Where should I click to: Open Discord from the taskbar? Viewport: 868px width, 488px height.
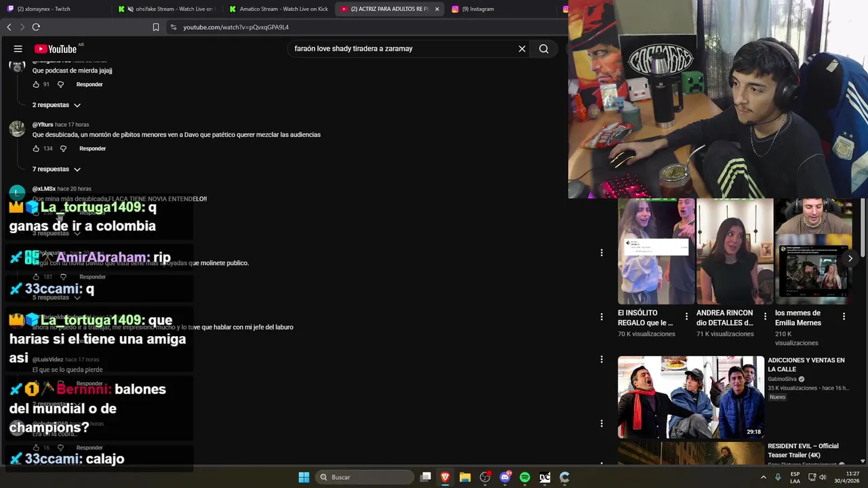[x=505, y=477]
